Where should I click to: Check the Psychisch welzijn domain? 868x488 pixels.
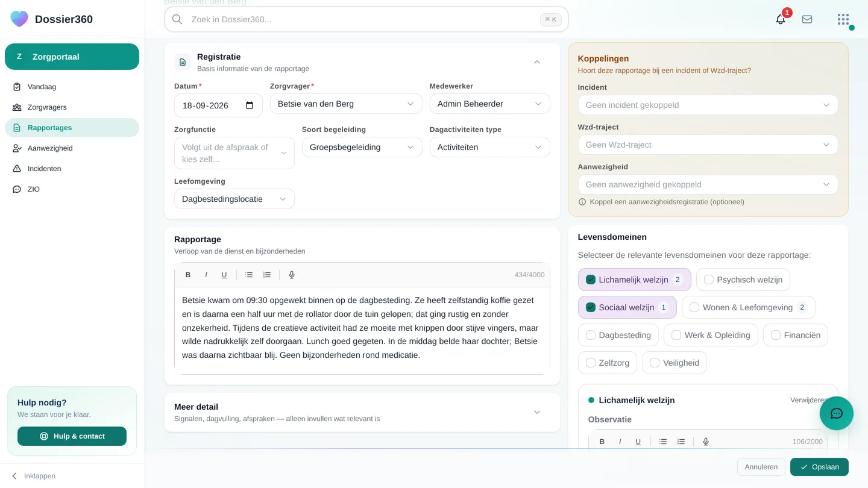pos(709,280)
